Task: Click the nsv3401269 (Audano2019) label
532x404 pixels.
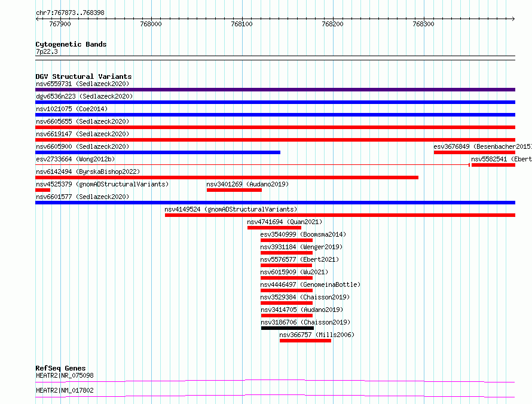Action: tap(247, 184)
